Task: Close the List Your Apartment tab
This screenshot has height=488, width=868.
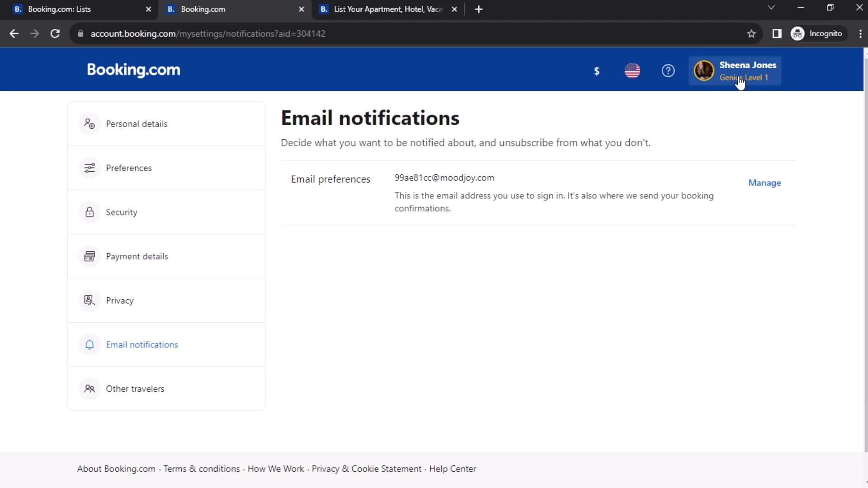Action: [454, 9]
